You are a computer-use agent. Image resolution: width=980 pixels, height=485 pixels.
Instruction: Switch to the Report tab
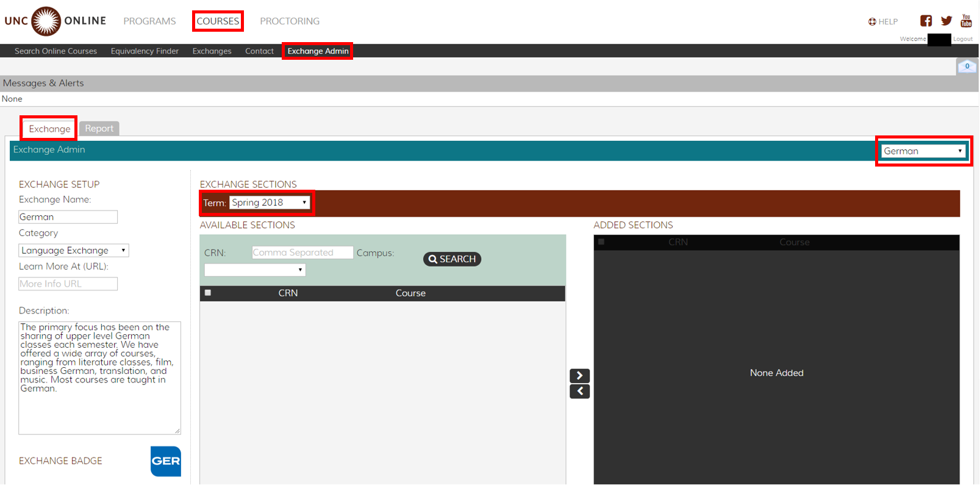(99, 129)
